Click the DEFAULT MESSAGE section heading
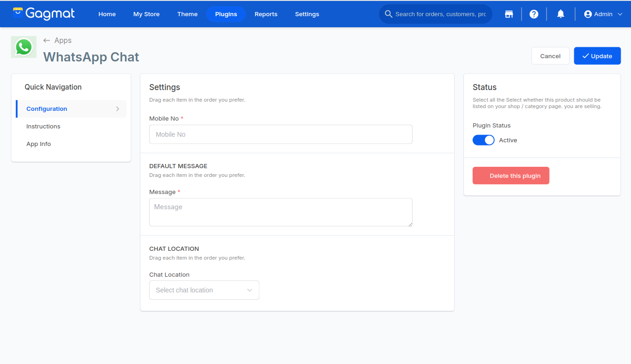631x364 pixels. point(178,166)
